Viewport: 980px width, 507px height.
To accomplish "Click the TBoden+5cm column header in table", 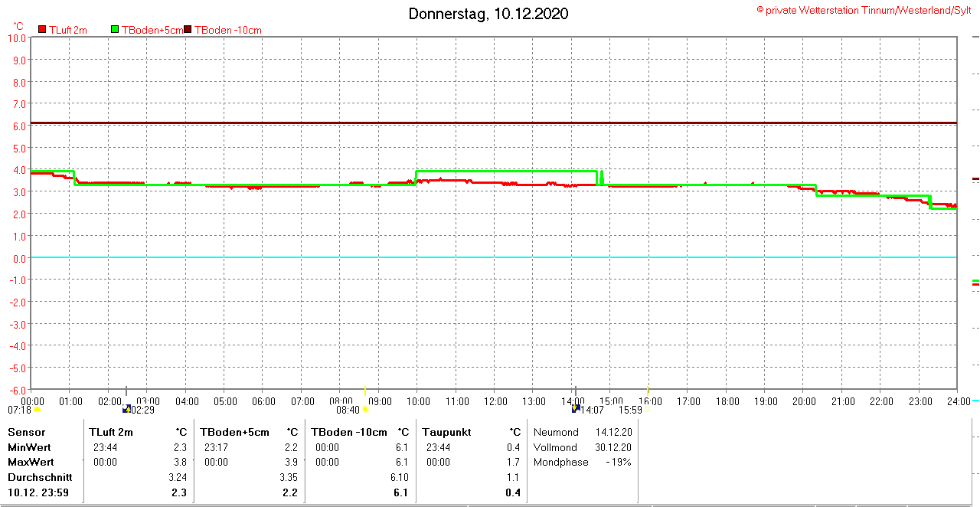I will tap(235, 432).
